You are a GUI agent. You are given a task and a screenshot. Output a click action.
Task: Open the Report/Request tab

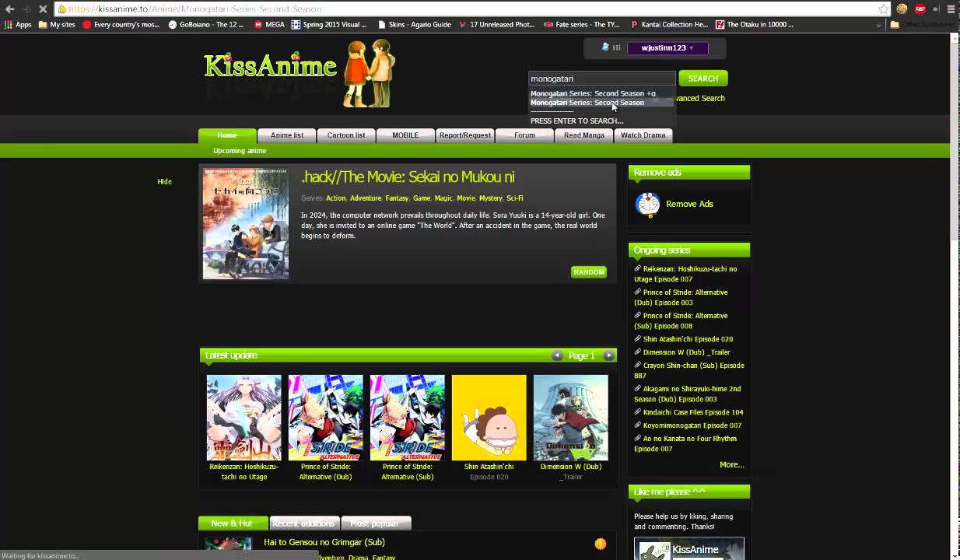click(x=465, y=135)
